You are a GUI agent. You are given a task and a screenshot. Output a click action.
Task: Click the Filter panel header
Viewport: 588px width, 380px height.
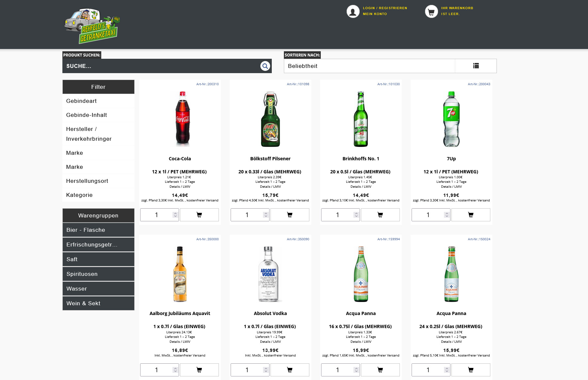point(98,87)
